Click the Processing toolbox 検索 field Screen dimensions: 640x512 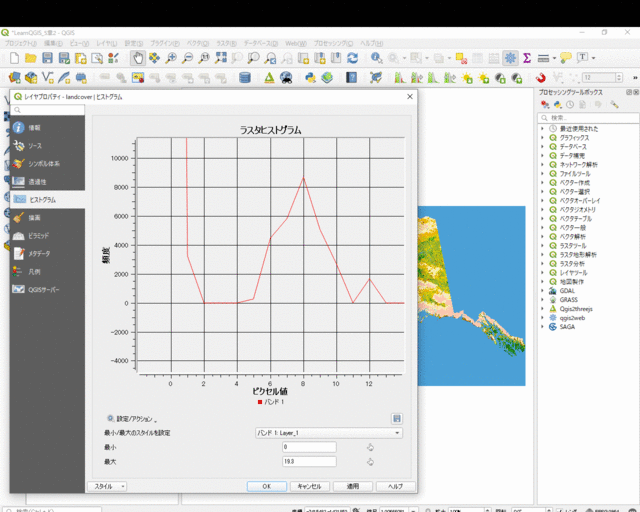tap(589, 118)
